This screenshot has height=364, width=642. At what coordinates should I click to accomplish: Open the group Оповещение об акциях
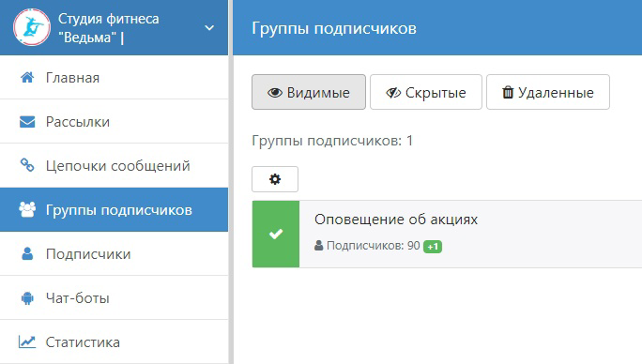coord(396,220)
